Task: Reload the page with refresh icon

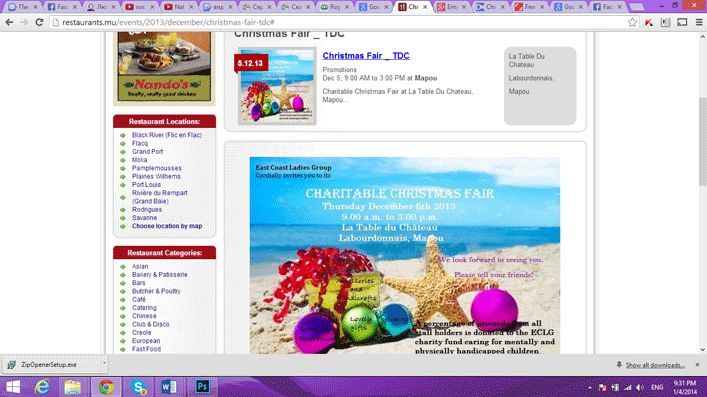Action: pyautogui.click(x=39, y=22)
